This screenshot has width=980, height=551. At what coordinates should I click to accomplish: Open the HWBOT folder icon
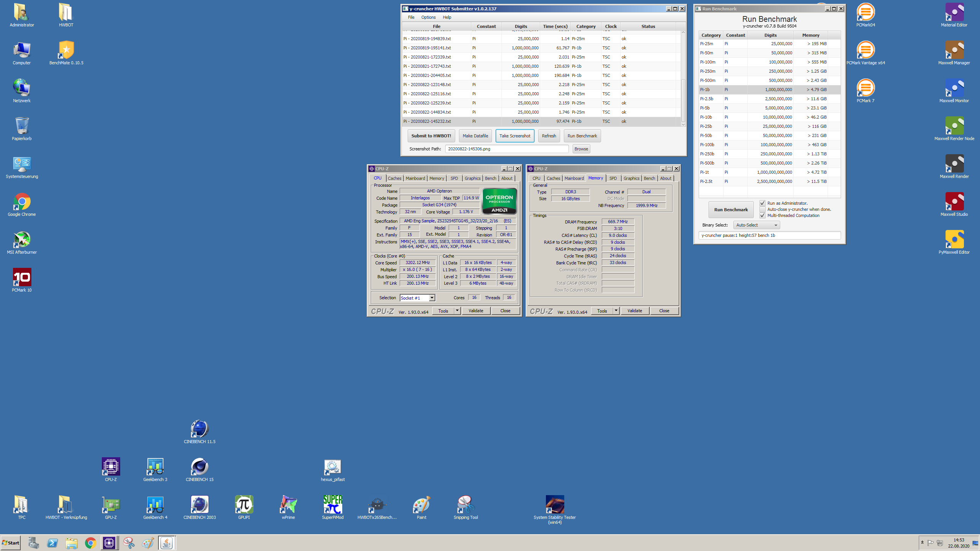[x=66, y=15]
